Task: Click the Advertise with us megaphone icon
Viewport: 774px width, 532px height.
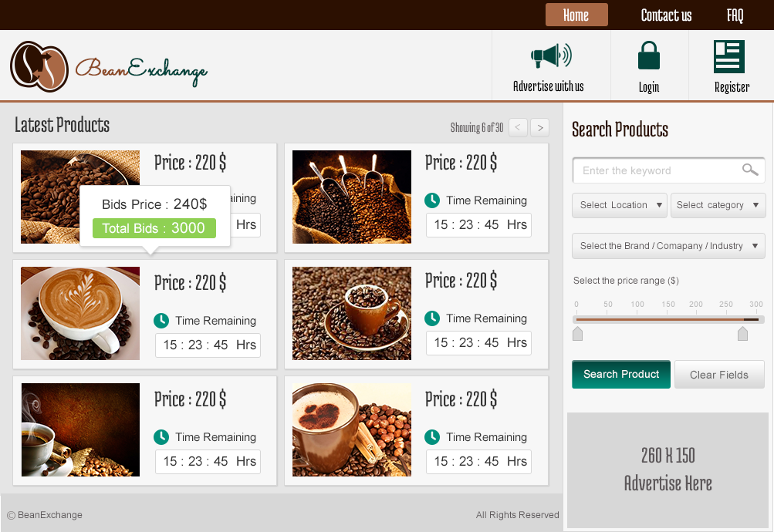Action: click(551, 56)
